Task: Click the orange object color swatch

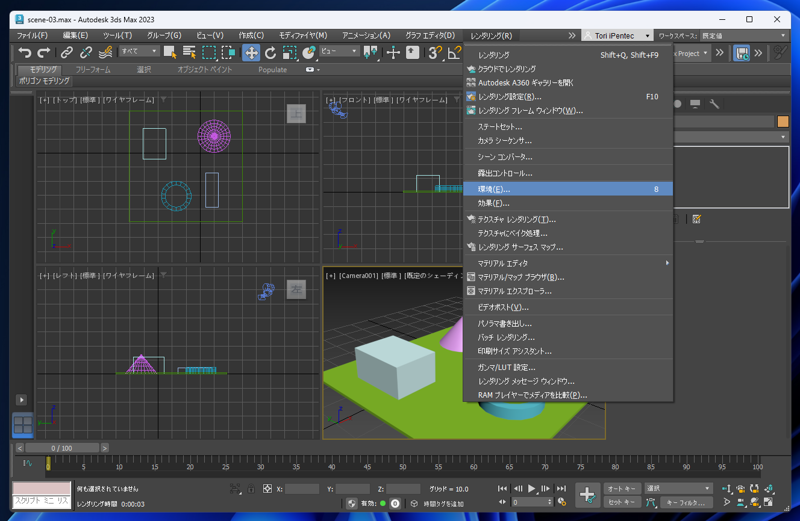Action: pos(783,121)
